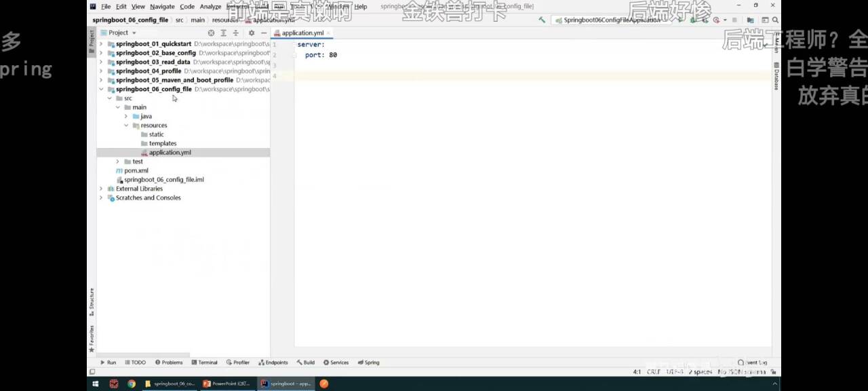
Task: Click the Build Project hammer icon
Action: (542, 20)
